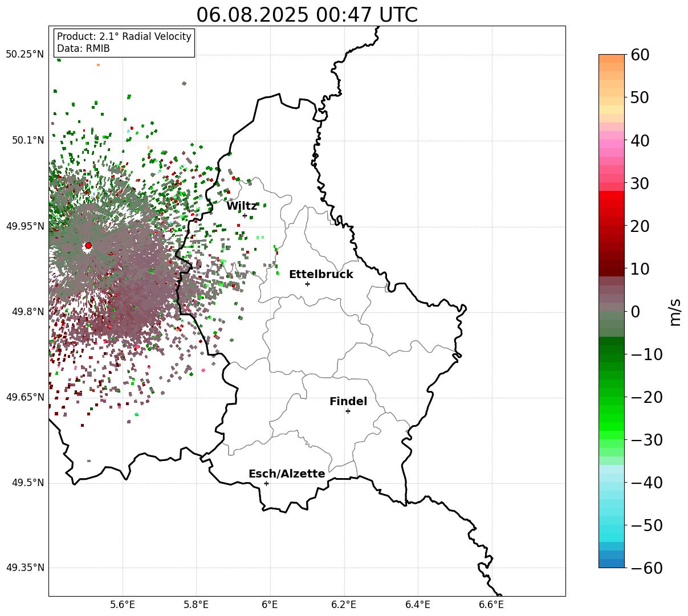The width and height of the screenshot is (688, 616).
Task: Click the Findel city label
Action: (348, 402)
